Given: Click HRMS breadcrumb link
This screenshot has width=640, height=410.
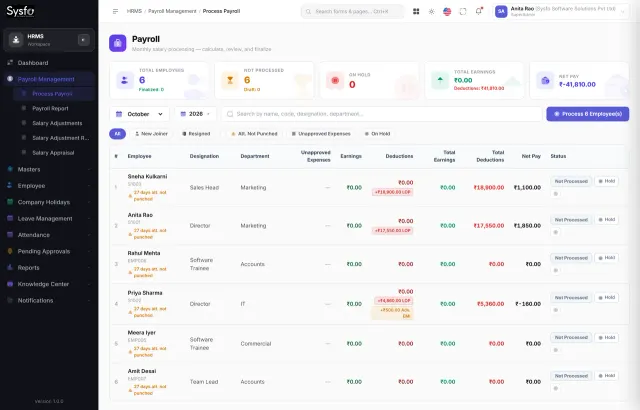Looking at the screenshot, I should [134, 11].
